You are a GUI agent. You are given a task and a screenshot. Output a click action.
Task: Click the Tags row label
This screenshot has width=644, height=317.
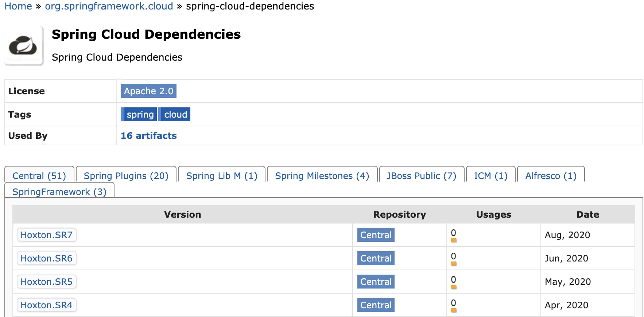[x=20, y=115]
